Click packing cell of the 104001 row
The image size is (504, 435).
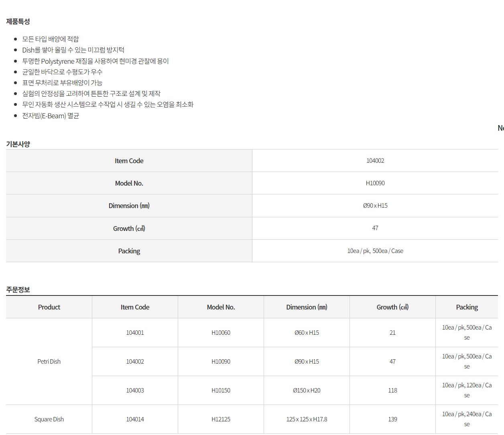(467, 333)
